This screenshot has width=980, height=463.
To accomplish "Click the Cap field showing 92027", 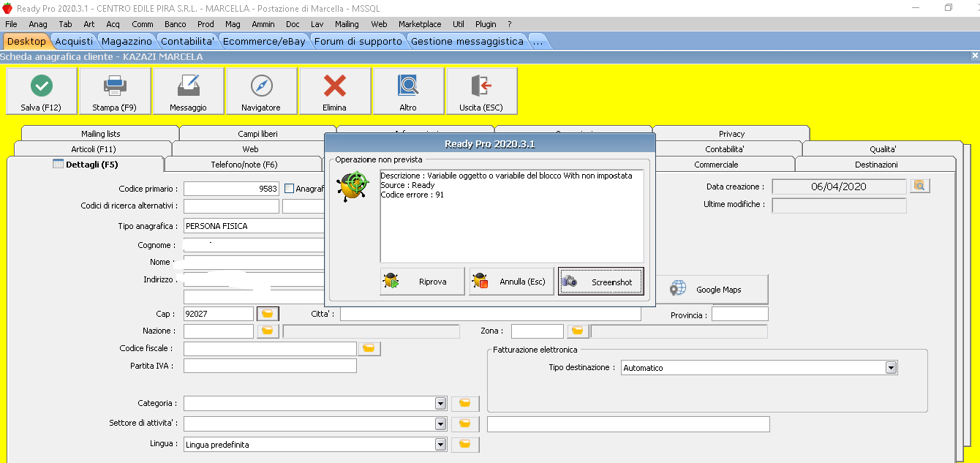I will [x=218, y=314].
